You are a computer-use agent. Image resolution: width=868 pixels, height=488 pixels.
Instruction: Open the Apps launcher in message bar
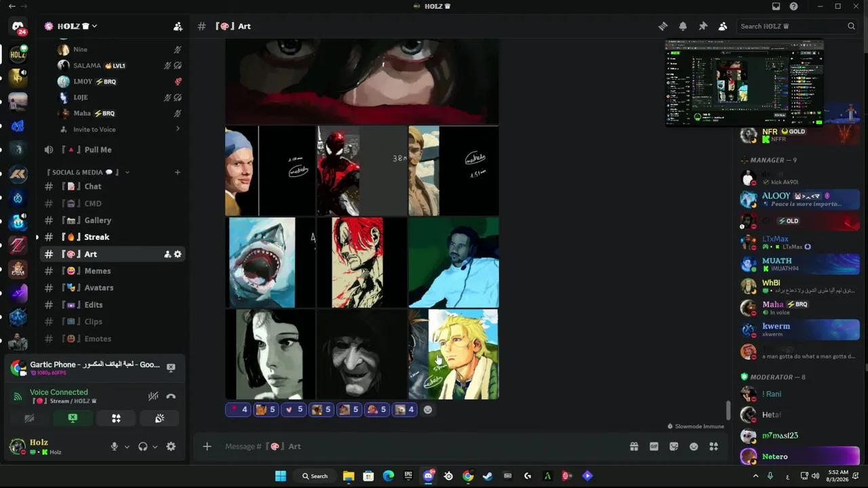pyautogui.click(x=713, y=447)
